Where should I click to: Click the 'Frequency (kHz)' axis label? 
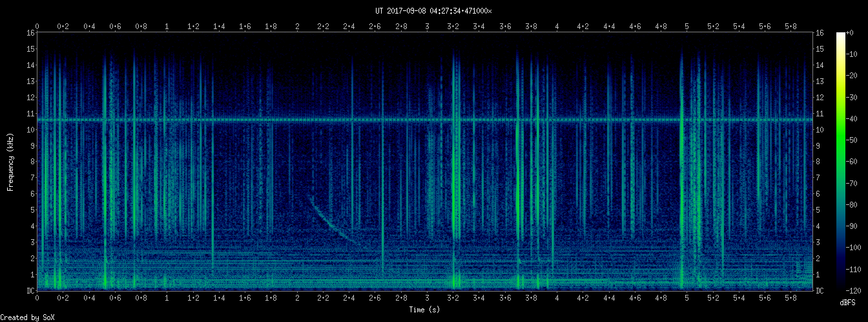tap(10, 161)
